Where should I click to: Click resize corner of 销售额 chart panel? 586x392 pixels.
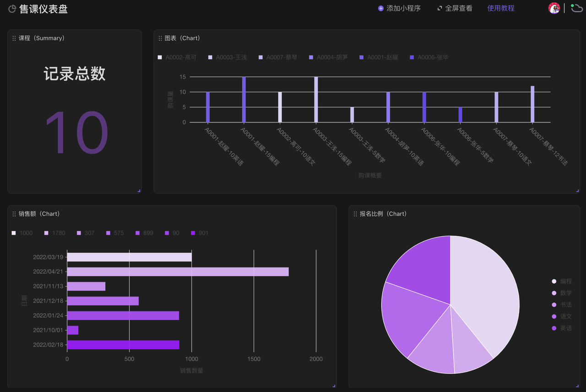[334, 386]
